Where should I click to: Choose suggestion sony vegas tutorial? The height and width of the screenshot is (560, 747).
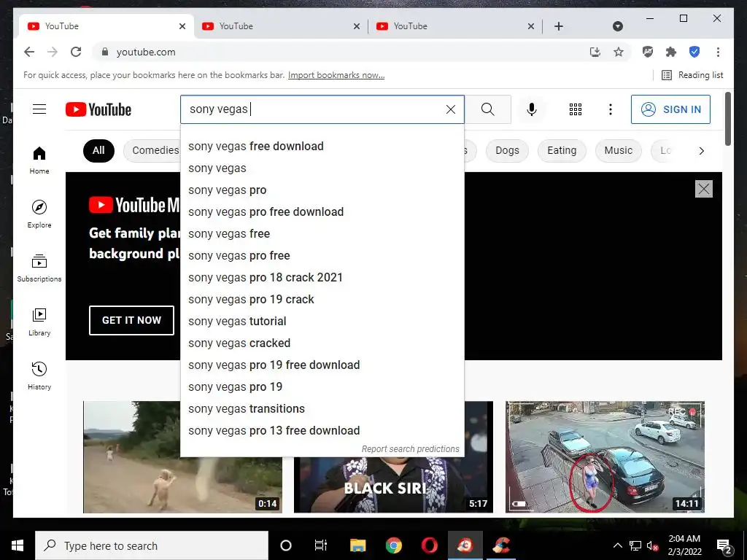click(x=322, y=322)
